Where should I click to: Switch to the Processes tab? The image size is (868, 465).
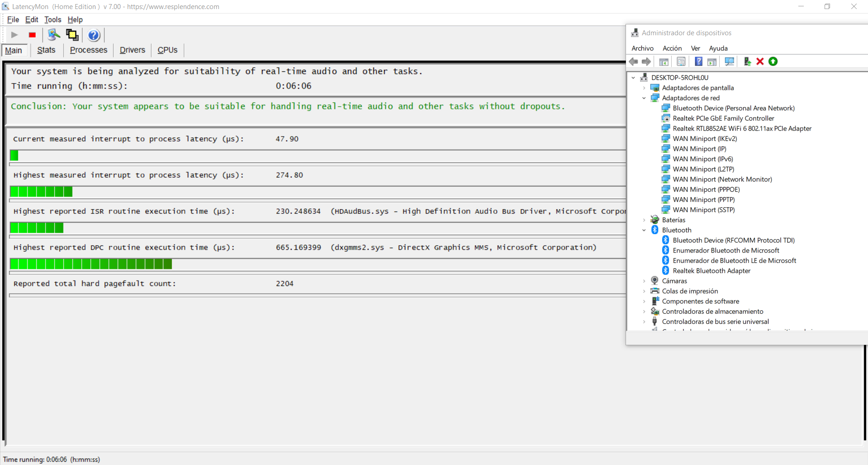tap(89, 50)
